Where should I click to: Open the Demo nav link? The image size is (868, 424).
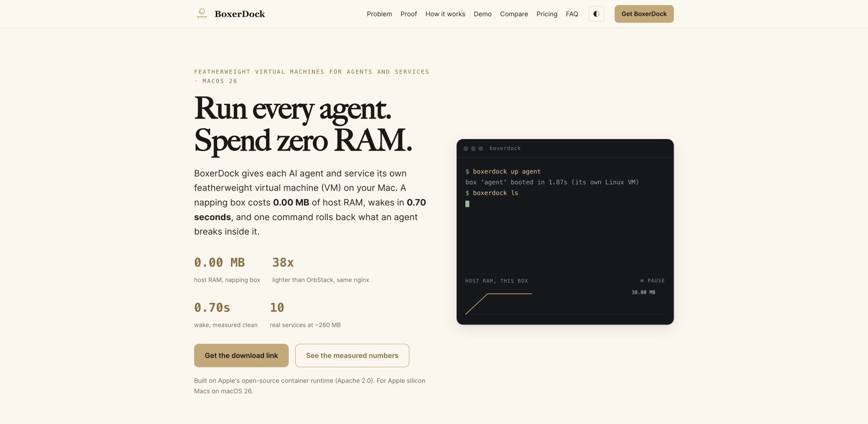pyautogui.click(x=483, y=14)
